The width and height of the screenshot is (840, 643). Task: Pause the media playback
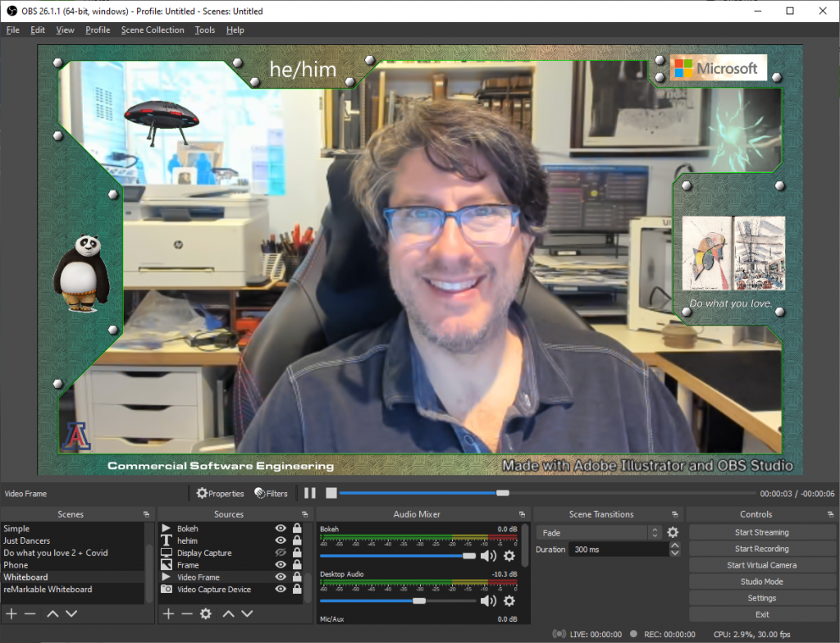(x=310, y=493)
